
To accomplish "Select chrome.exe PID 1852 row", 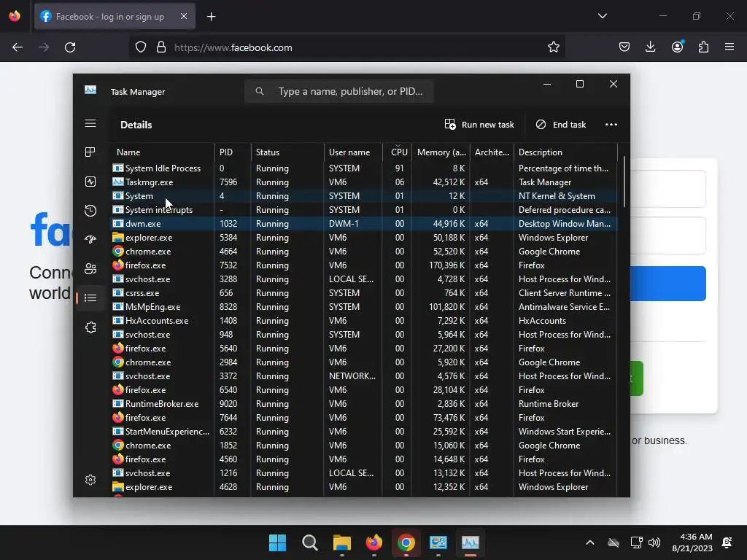I will point(364,446).
